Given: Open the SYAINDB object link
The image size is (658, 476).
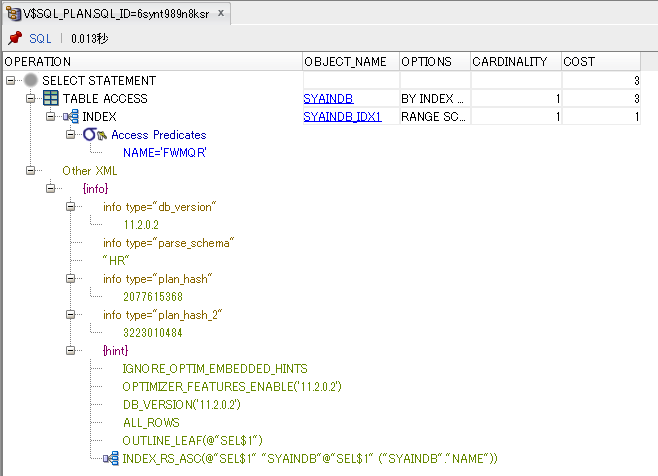Looking at the screenshot, I should 328,98.
